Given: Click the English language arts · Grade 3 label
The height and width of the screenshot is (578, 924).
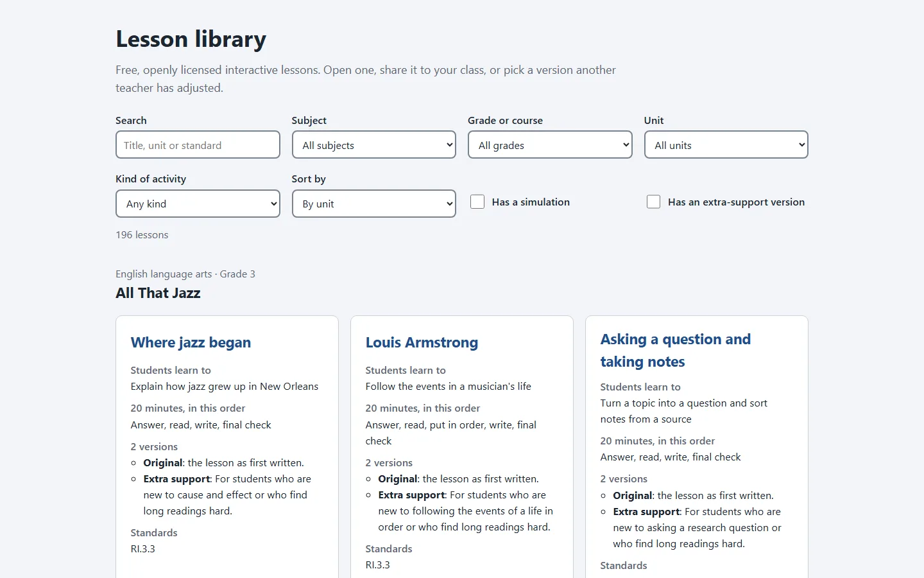Looking at the screenshot, I should click(185, 274).
